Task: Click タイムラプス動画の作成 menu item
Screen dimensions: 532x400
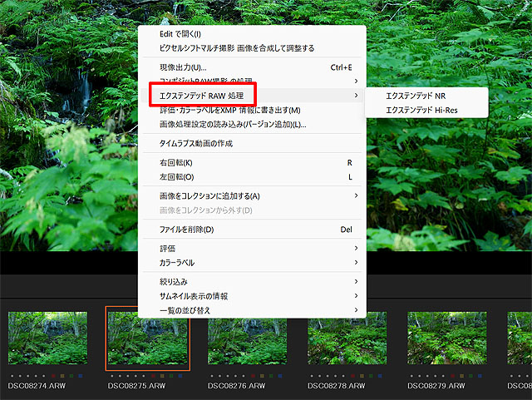Action: [195, 144]
